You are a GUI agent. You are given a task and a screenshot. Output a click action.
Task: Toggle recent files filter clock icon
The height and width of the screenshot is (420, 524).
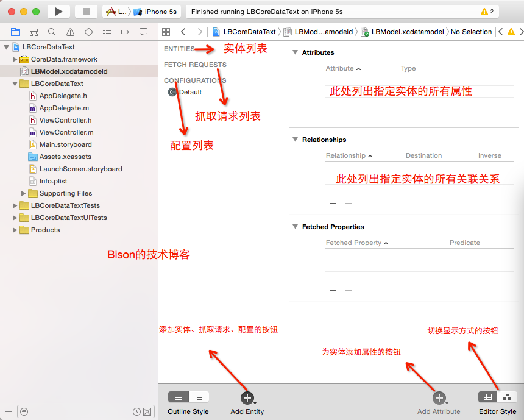pos(136,411)
